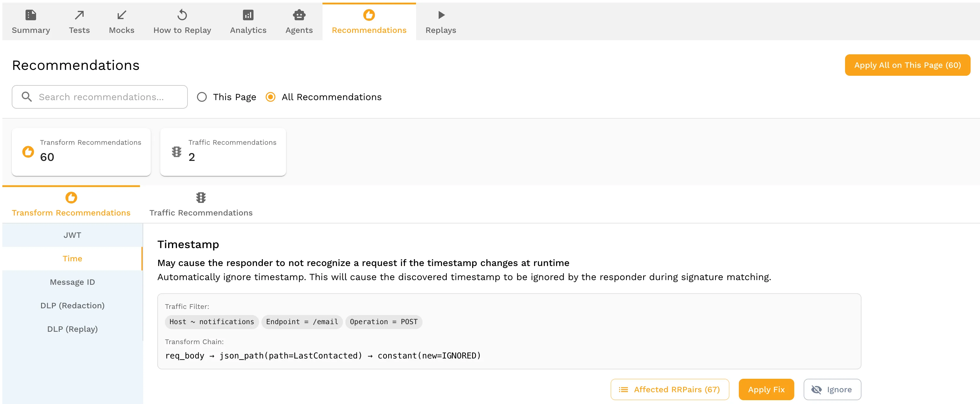Open the Summary tab icon

(x=31, y=15)
